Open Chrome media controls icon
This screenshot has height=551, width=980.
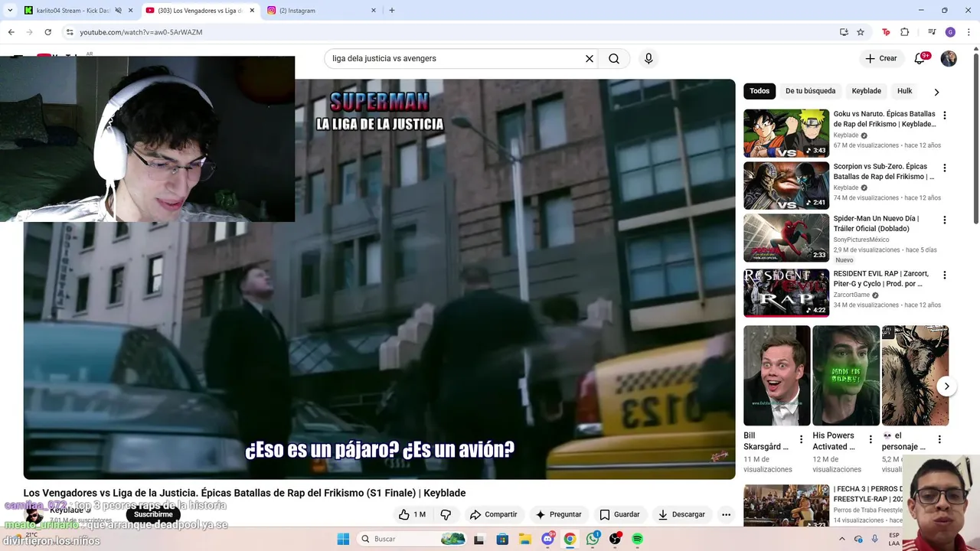point(932,32)
